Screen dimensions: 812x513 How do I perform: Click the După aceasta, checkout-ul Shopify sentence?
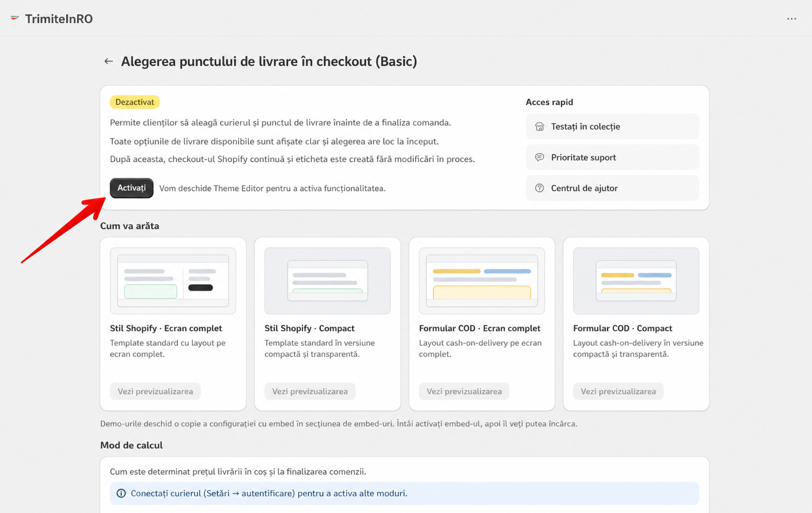point(292,159)
